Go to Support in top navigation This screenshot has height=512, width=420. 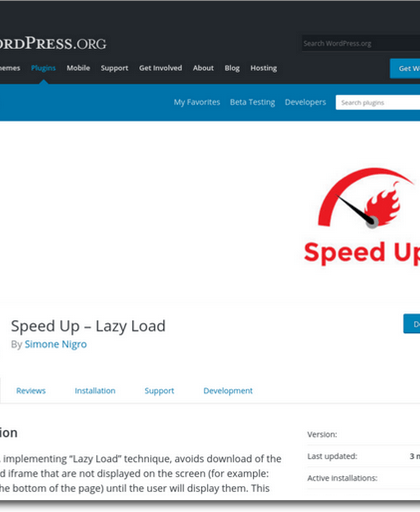114,68
